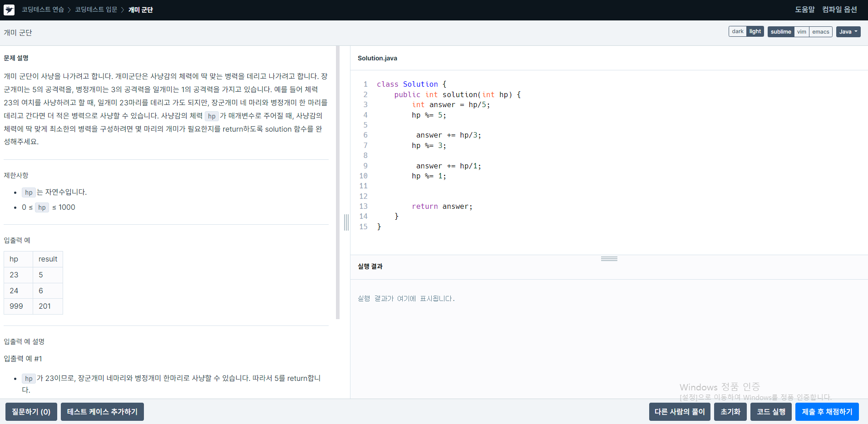Open 다른 사람의 풀이
868x424 pixels.
point(679,411)
